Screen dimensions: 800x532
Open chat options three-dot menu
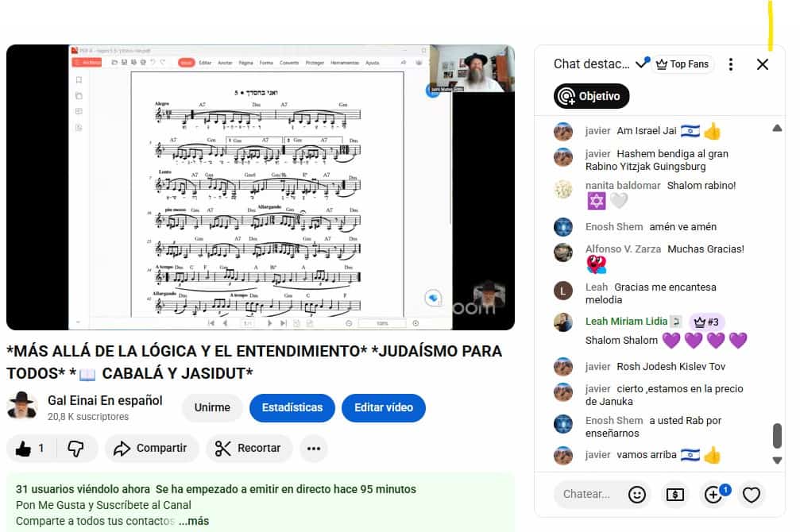[731, 64]
